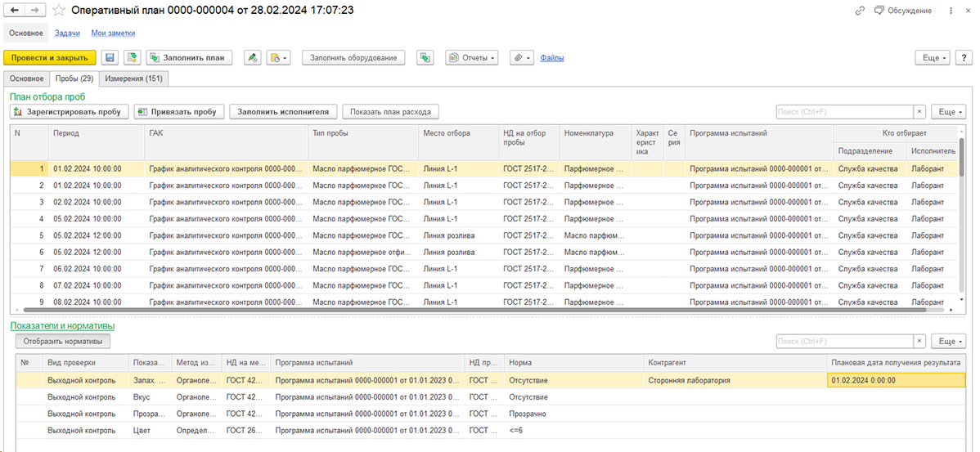
Task: Click the save (floppy disk) icon
Action: tap(110, 57)
